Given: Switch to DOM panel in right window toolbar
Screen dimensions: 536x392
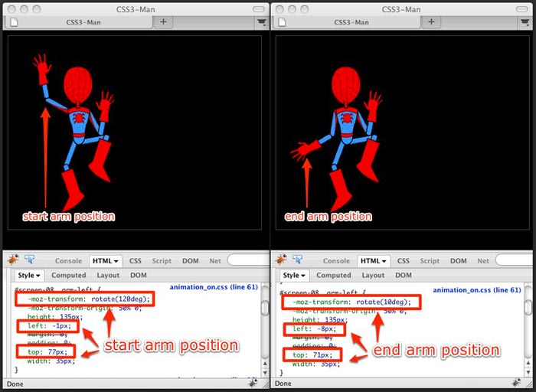Looking at the screenshot, I should tap(459, 261).
